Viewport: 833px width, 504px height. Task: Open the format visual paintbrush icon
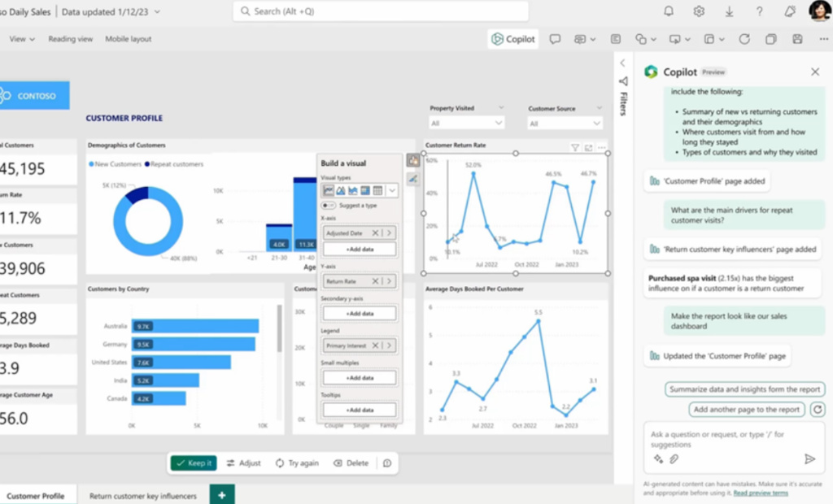[412, 180]
